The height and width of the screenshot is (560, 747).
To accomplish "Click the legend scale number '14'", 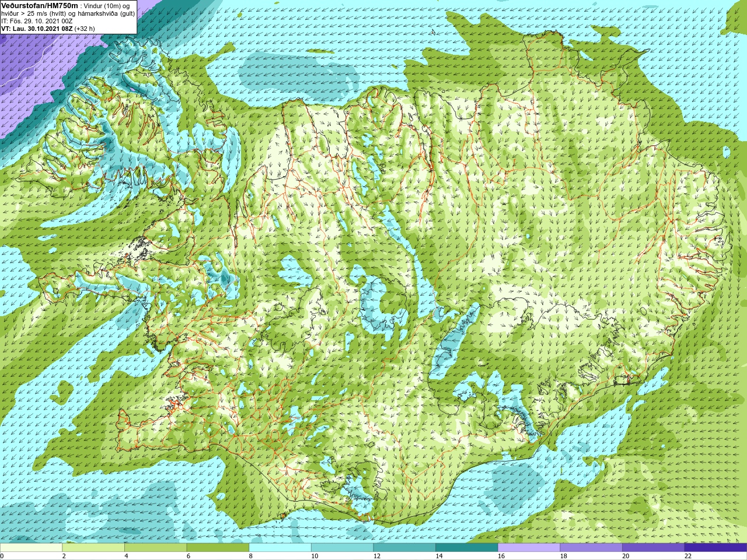I will pyautogui.click(x=439, y=556).
